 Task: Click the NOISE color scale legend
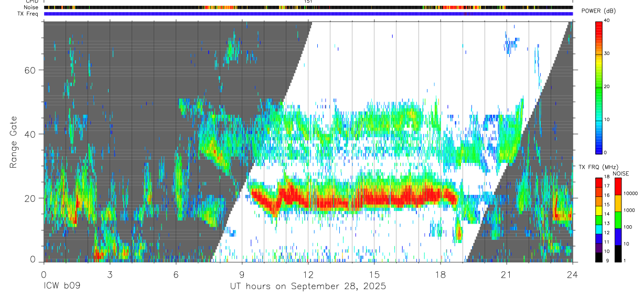tap(618, 219)
